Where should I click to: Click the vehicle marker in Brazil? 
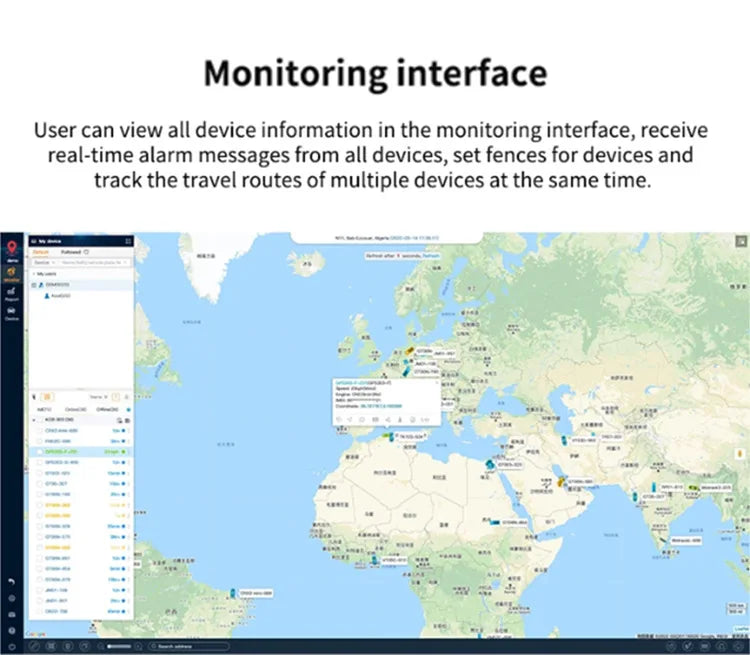pyautogui.click(x=232, y=593)
